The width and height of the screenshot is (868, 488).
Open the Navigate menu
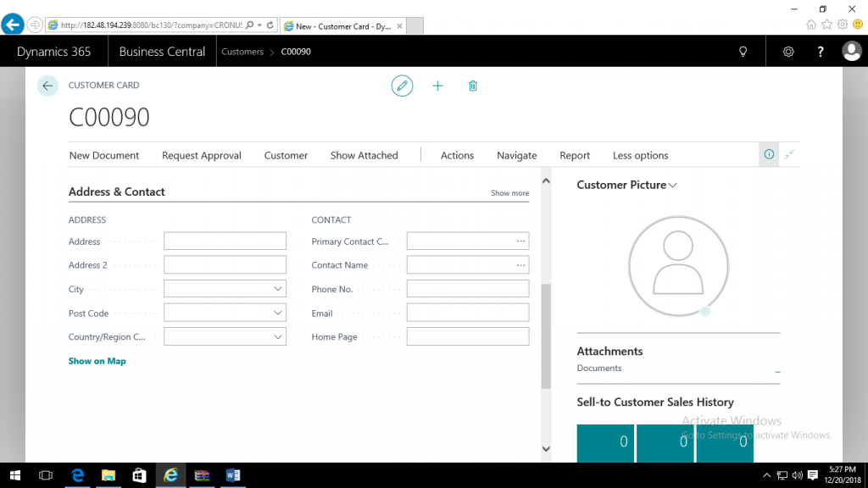516,156
